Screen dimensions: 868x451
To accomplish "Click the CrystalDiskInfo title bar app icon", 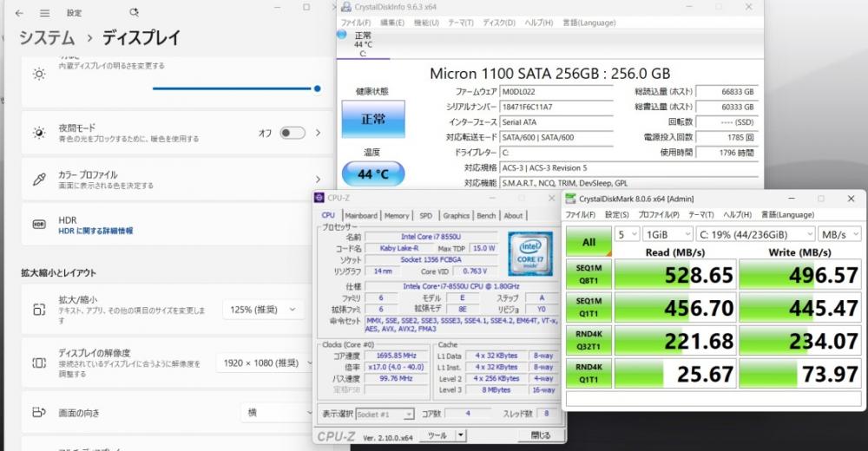I will 346,7.
